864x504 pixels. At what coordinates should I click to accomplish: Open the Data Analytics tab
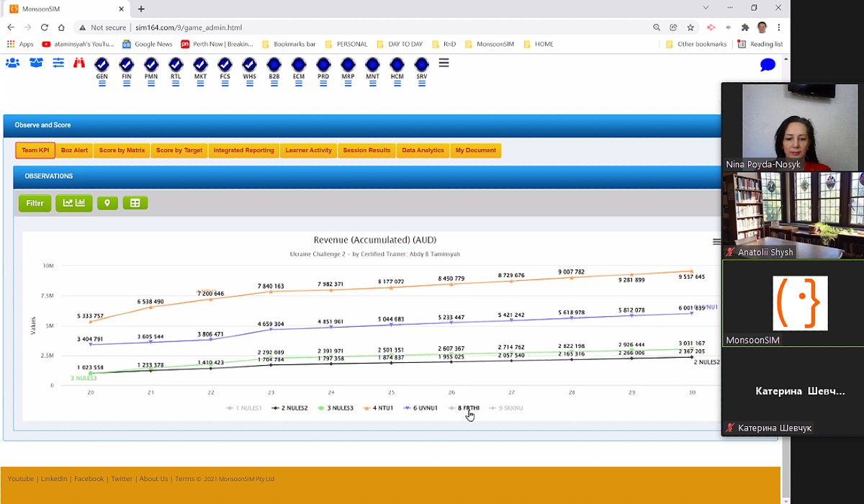point(423,150)
